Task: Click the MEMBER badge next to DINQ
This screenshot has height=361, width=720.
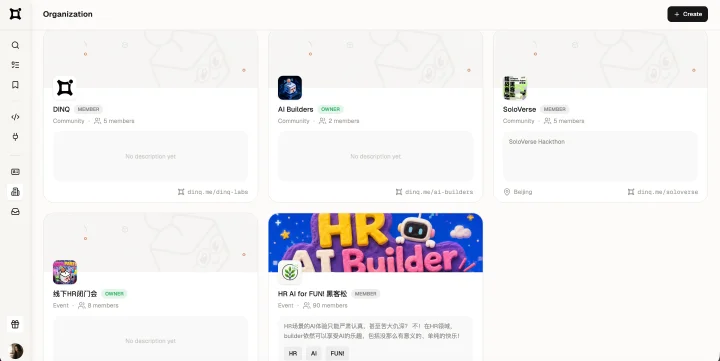Action: tap(88, 109)
